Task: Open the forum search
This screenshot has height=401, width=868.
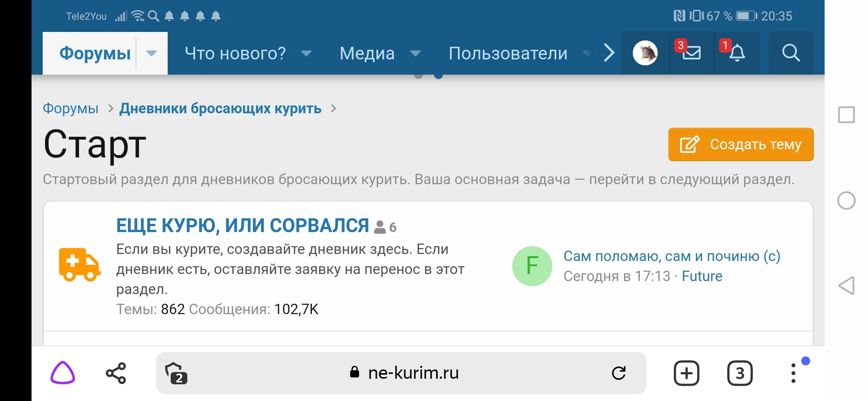Action: [790, 53]
